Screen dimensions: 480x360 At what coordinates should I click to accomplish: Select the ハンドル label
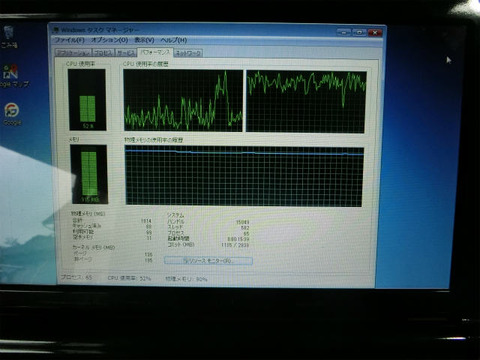pyautogui.click(x=176, y=221)
